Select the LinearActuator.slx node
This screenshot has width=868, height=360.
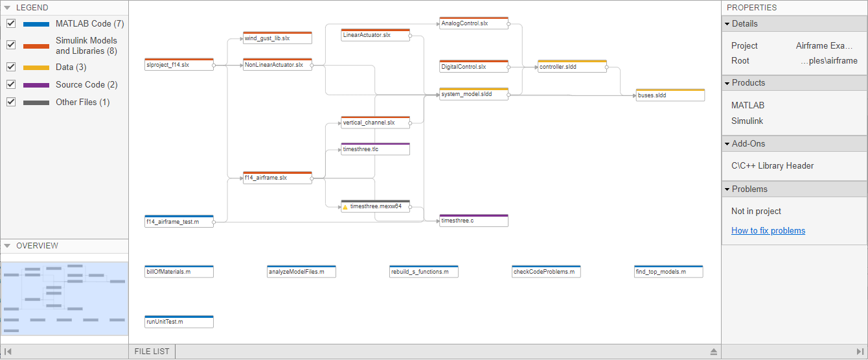376,35
